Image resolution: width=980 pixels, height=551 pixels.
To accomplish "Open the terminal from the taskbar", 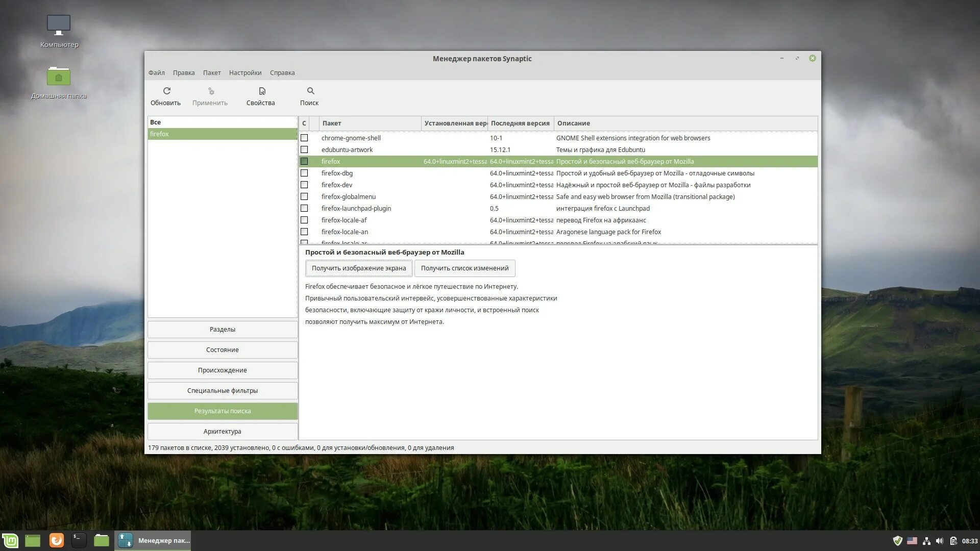I will click(x=79, y=540).
